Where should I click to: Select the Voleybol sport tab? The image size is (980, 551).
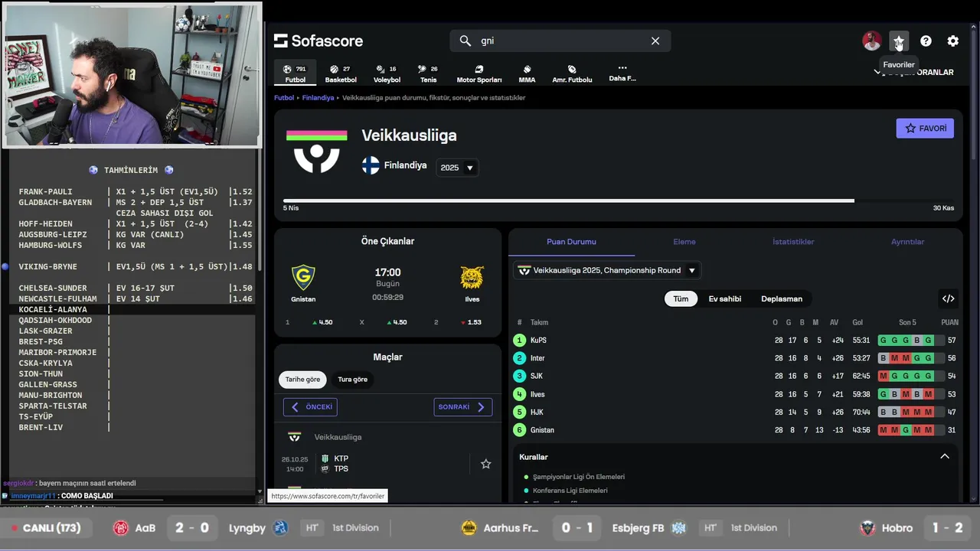click(387, 73)
